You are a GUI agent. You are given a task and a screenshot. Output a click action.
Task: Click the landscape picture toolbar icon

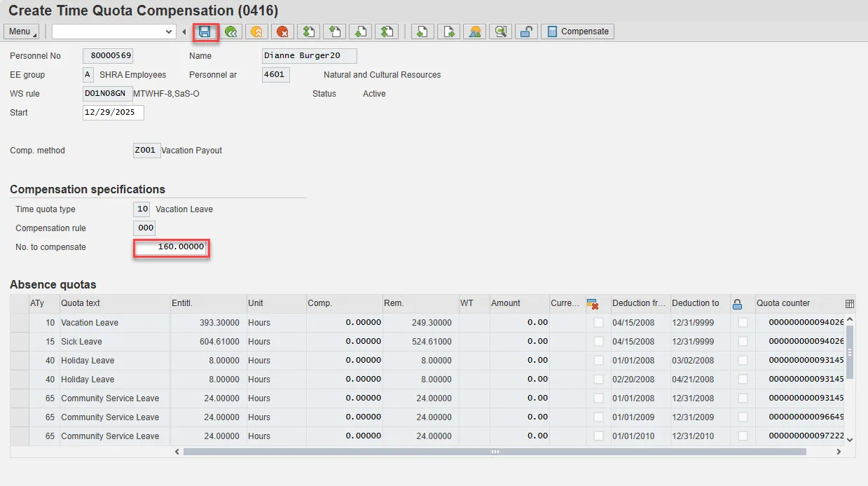coord(475,32)
